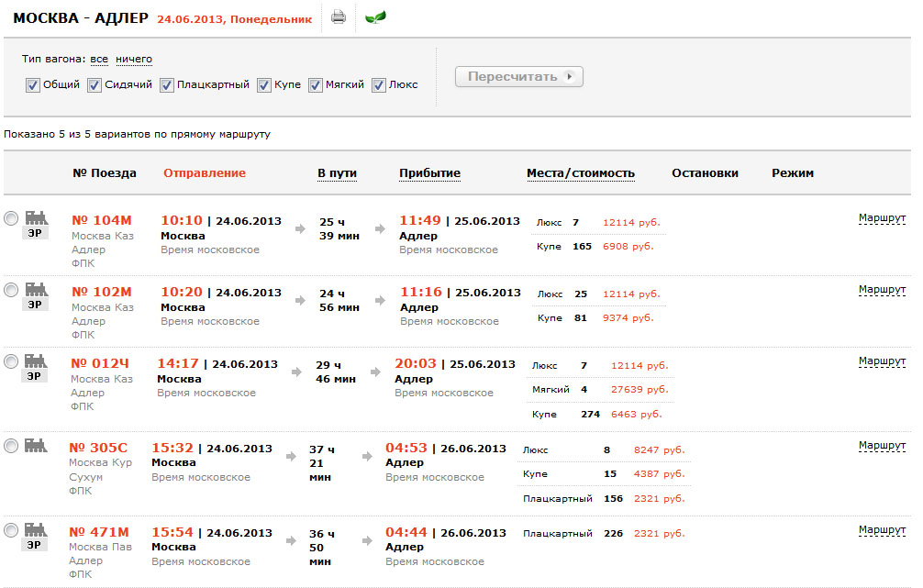Sort by Прибытие column header
The image size is (923, 588).
pos(429,173)
